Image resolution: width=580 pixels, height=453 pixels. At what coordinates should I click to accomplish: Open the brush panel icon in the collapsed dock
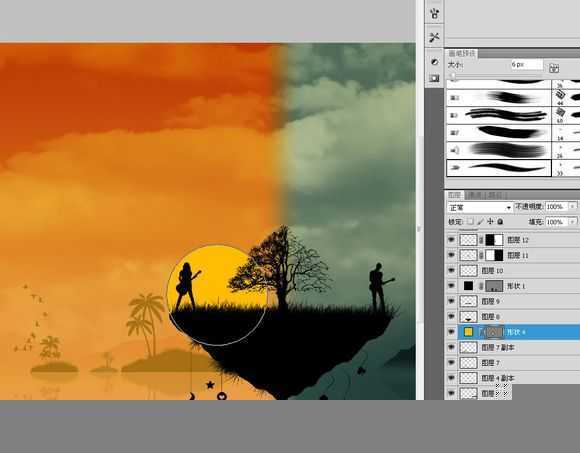(x=435, y=13)
